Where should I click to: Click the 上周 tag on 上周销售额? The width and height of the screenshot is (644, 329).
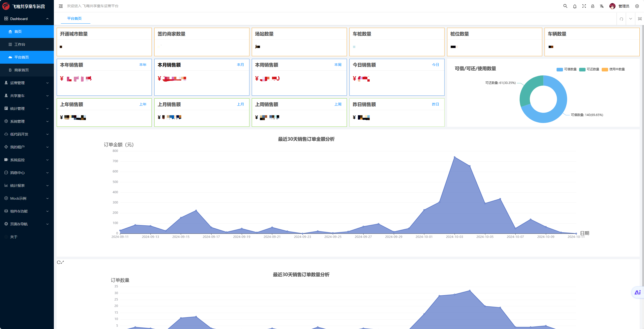(338, 104)
